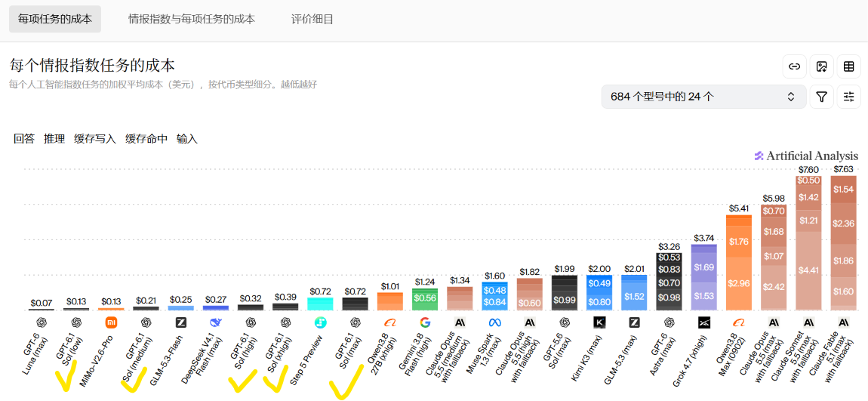
Task: Click the Anthropic logo under Claude Opus 5.5 (medium)
Action: point(460,322)
